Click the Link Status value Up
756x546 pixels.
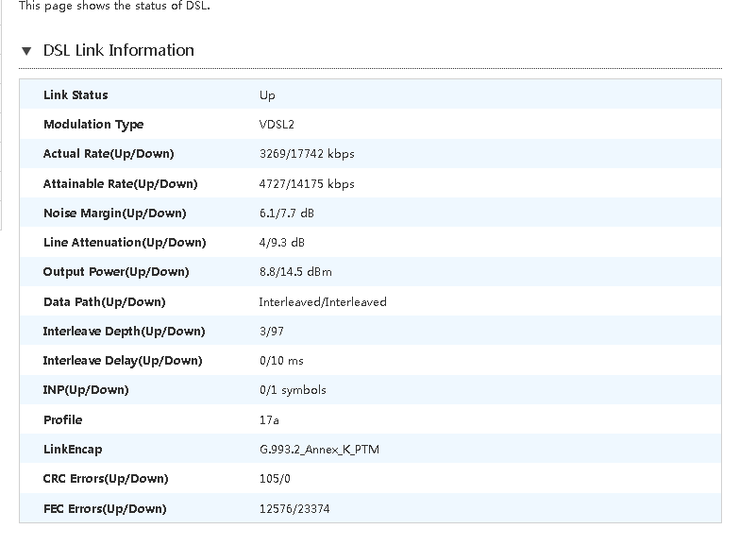pyautogui.click(x=267, y=95)
